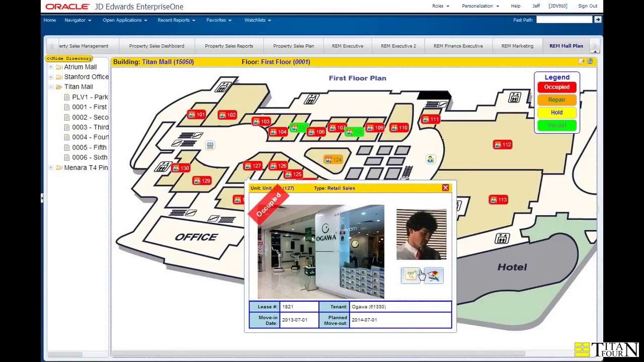Select unit 129 marker

(201, 181)
